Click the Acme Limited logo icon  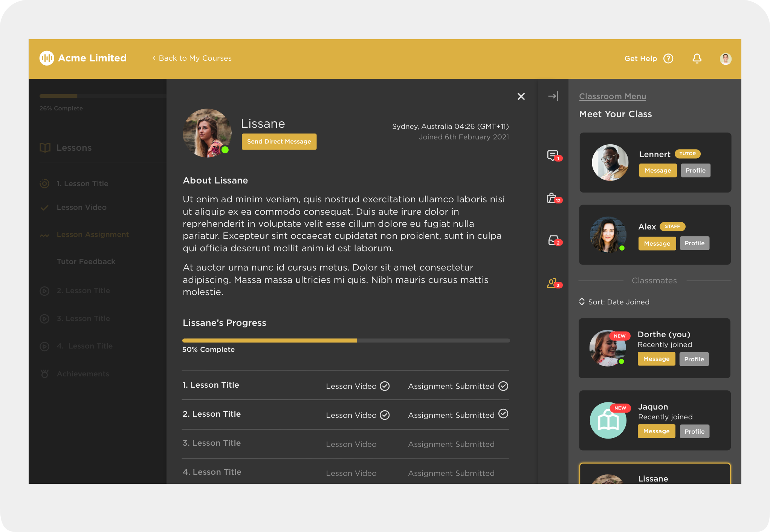pos(47,58)
